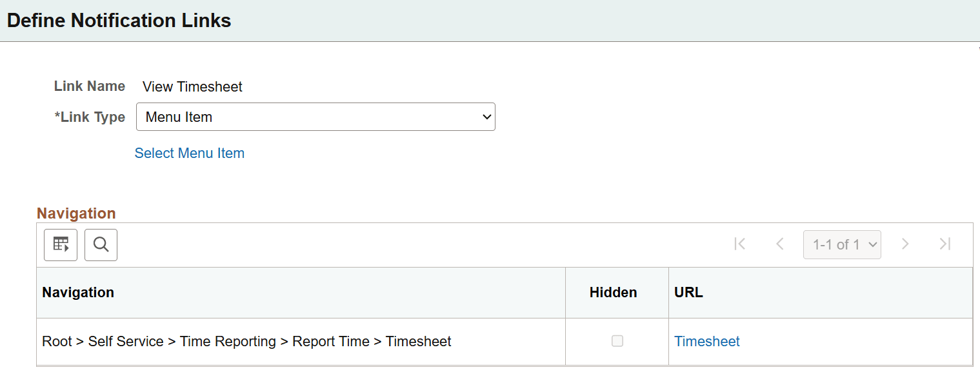Jump to the last row using the Last icon

pos(945,244)
